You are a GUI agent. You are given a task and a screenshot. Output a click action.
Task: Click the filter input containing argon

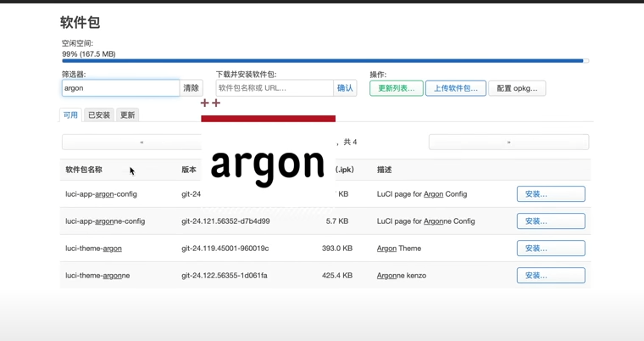coord(120,88)
